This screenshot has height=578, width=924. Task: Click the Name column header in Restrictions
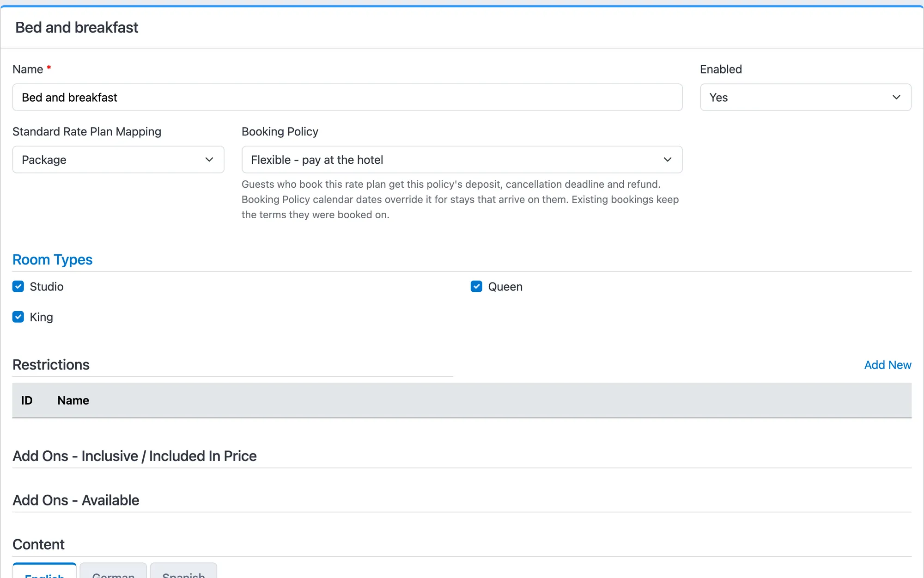73,400
